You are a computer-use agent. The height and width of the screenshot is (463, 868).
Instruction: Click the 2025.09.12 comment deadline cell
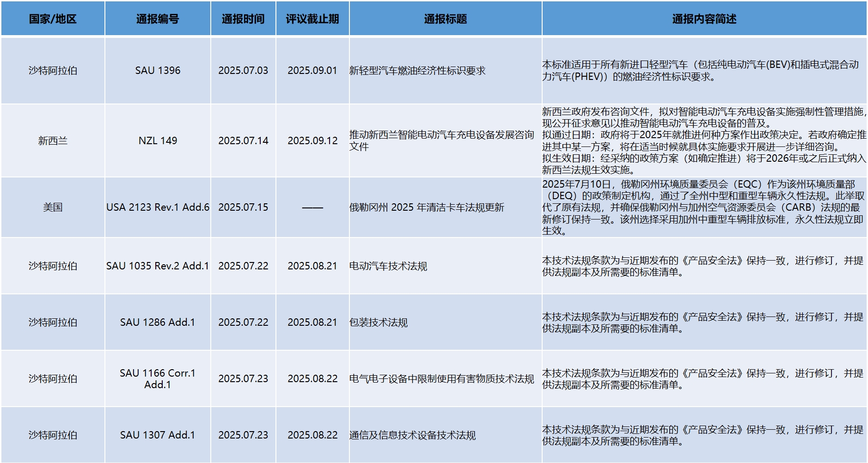(x=312, y=141)
